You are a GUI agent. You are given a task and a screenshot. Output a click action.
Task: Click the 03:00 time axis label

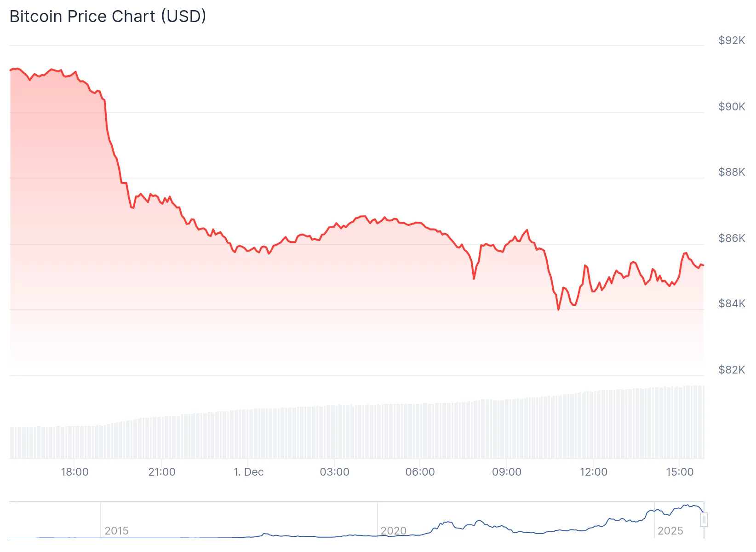pyautogui.click(x=334, y=472)
